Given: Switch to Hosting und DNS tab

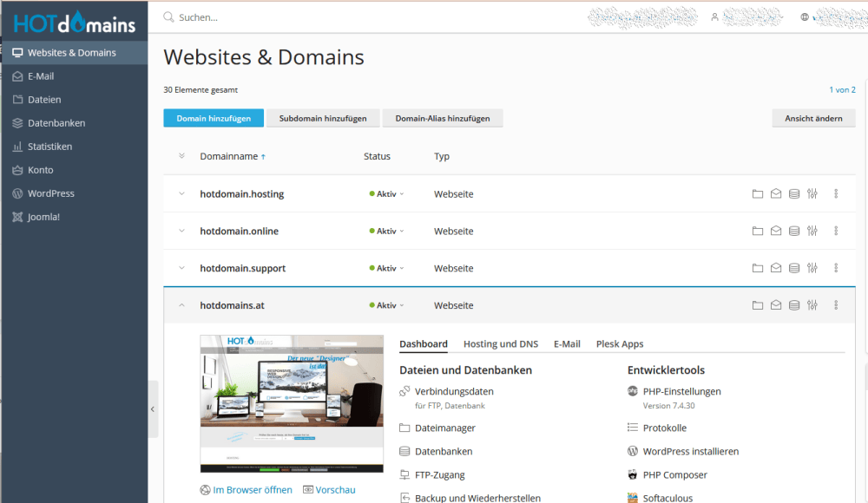Looking at the screenshot, I should coord(500,344).
